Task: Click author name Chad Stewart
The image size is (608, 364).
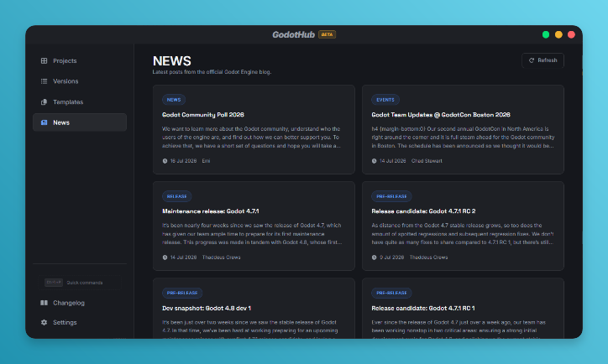Action: [x=427, y=161]
